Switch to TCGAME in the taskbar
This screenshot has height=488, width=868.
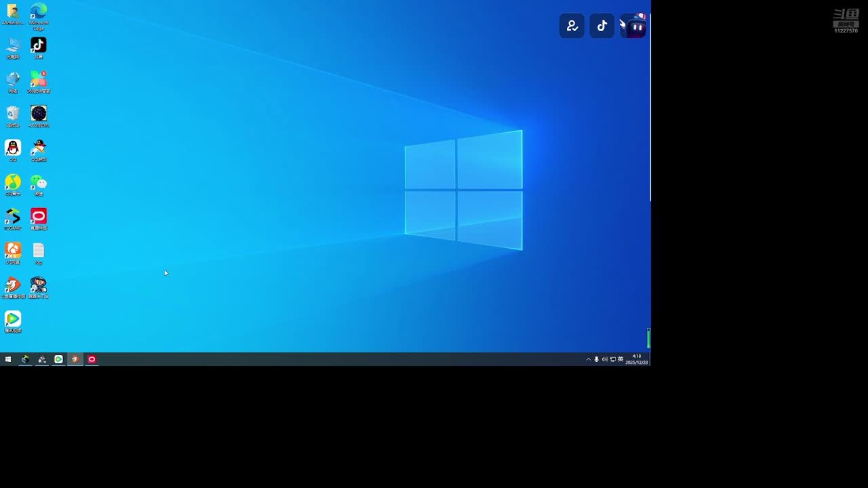pos(25,359)
